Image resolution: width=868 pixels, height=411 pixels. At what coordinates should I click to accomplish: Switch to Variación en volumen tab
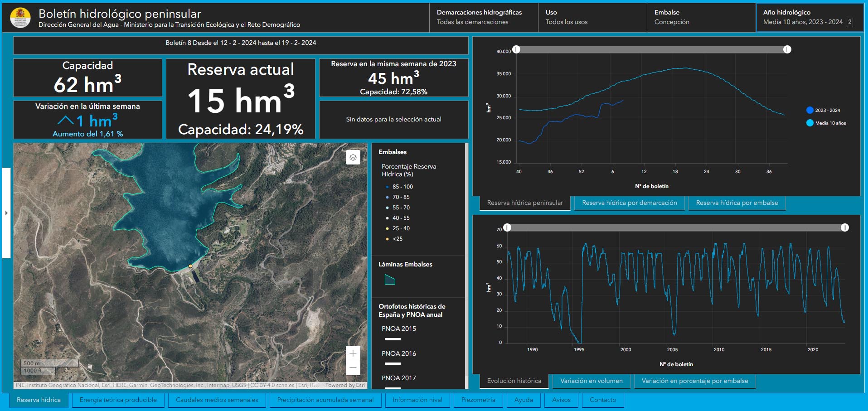pyautogui.click(x=591, y=381)
